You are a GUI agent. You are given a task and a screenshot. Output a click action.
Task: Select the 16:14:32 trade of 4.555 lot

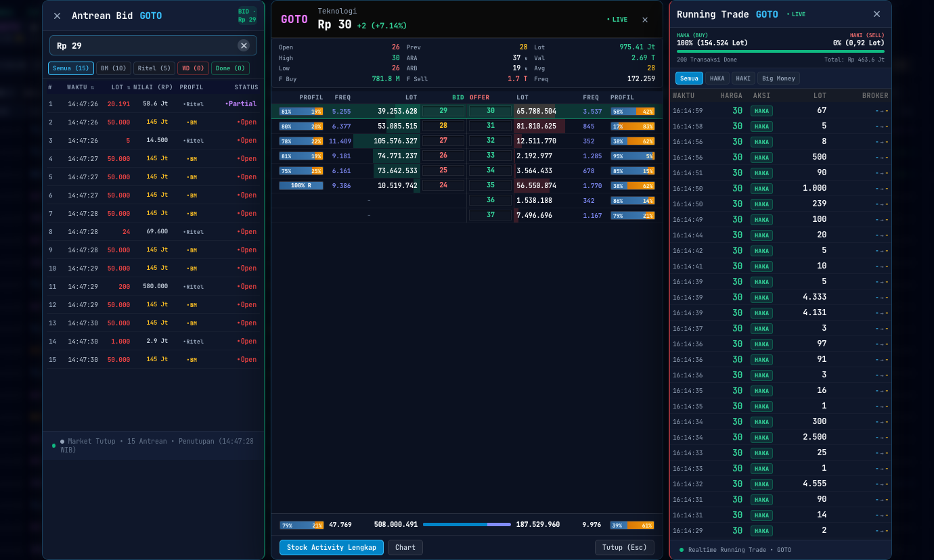pyautogui.click(x=780, y=484)
